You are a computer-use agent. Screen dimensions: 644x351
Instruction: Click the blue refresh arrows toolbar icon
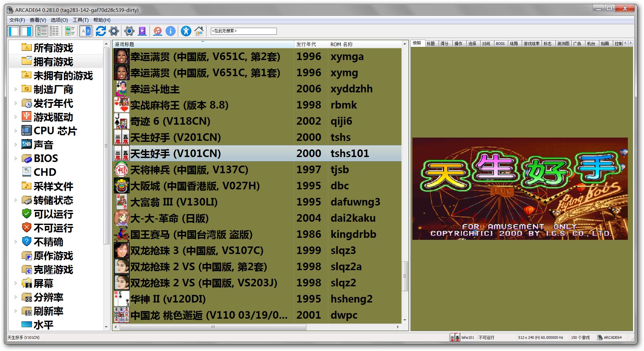coord(101,31)
